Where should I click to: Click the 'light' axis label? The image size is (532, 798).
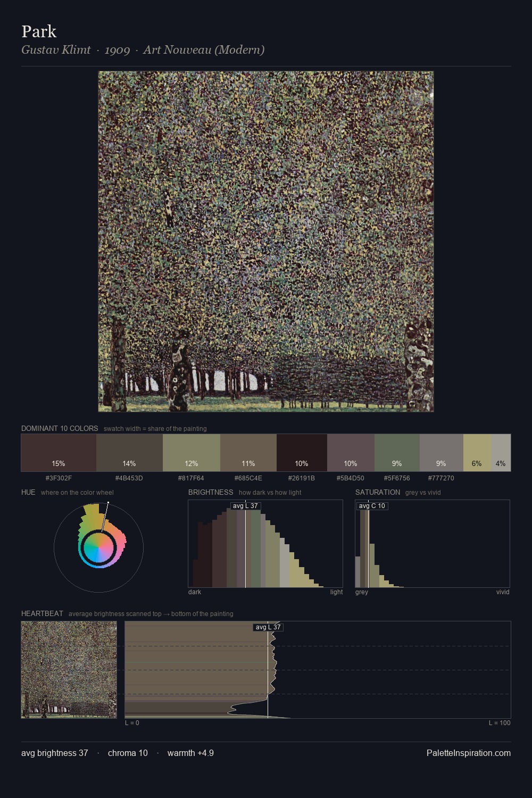point(336,592)
